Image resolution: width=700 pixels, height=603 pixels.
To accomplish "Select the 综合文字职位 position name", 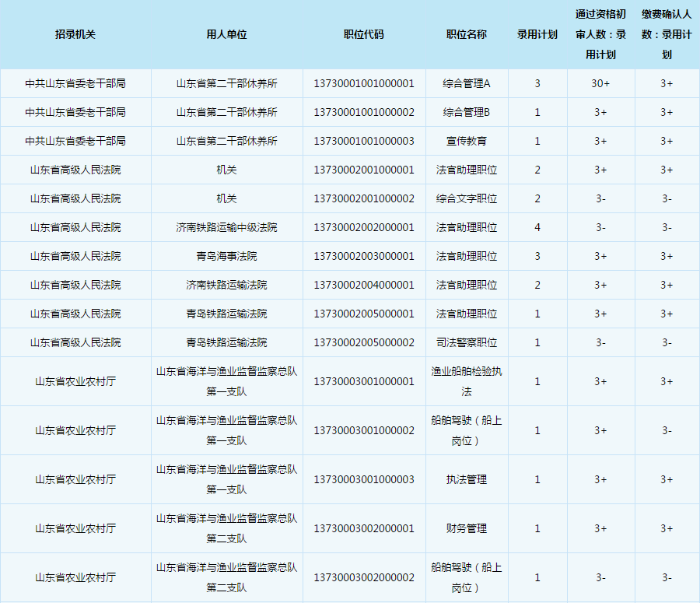I will coord(466,198).
